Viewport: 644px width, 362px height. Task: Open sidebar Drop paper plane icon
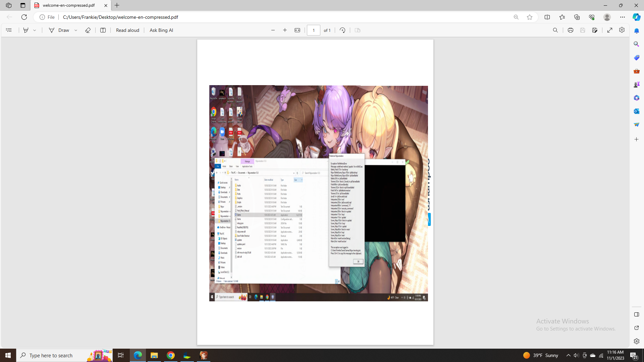tap(636, 125)
